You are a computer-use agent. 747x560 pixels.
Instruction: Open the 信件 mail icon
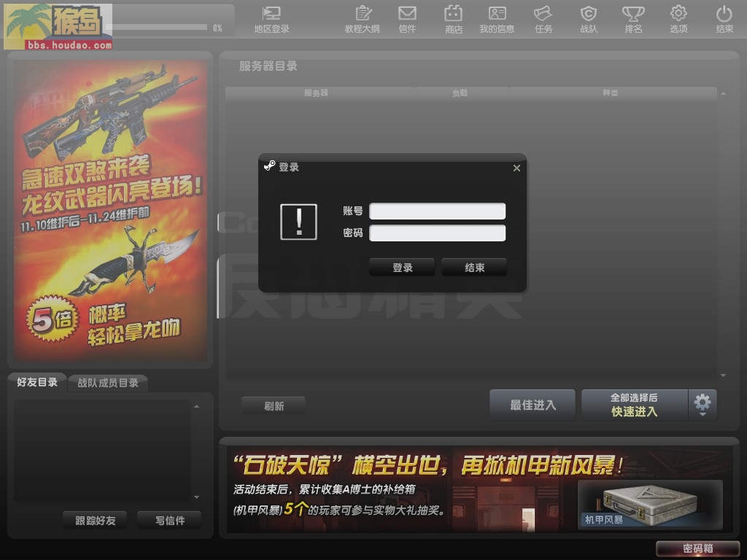[x=407, y=20]
